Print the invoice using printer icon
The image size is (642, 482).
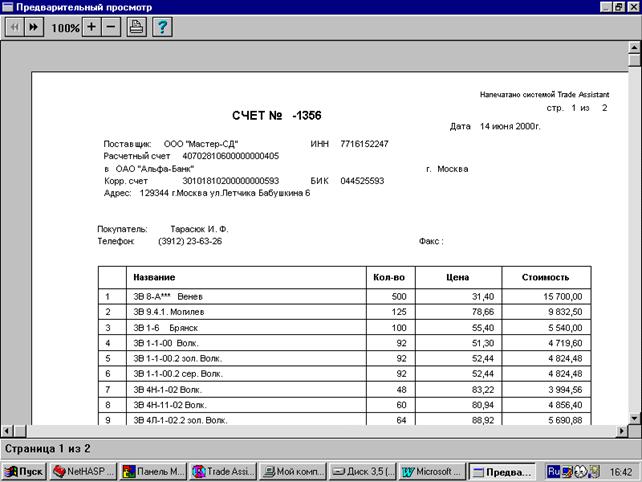click(137, 28)
